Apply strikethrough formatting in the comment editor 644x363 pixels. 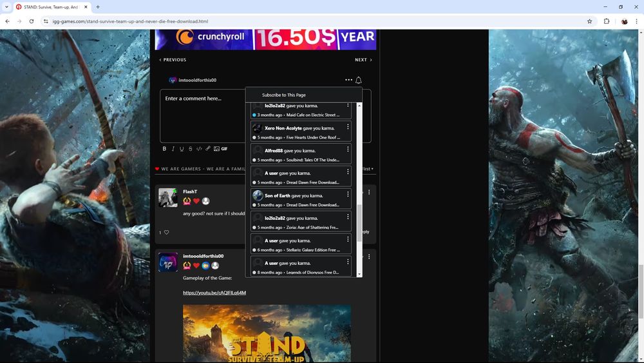point(190,149)
